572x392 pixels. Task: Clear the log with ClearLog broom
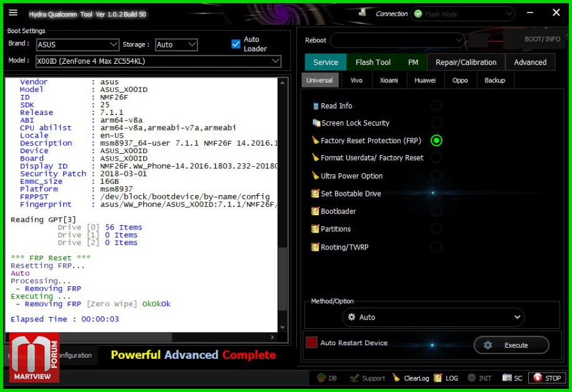396,378
